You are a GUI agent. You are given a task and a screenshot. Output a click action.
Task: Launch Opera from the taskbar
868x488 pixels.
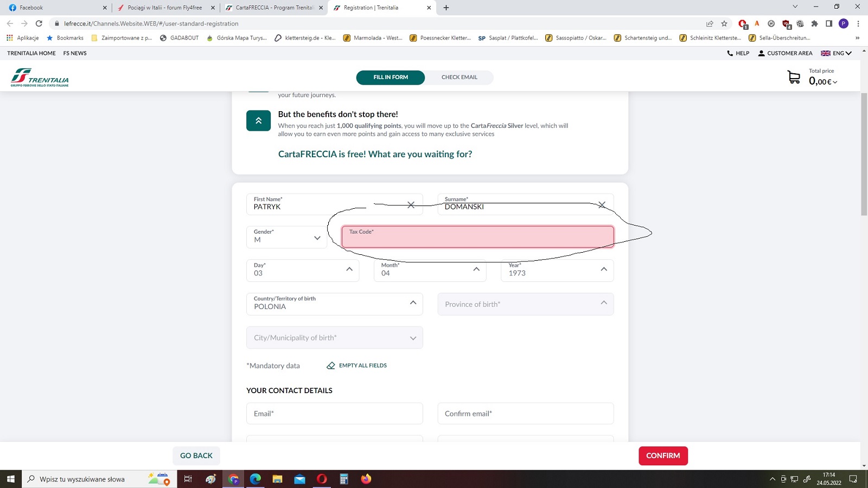[x=322, y=479]
